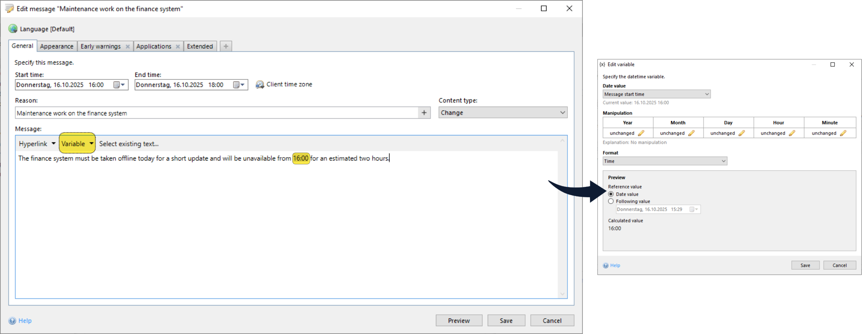
Task: Open the disabled Following value calendar picker
Action: pyautogui.click(x=693, y=209)
